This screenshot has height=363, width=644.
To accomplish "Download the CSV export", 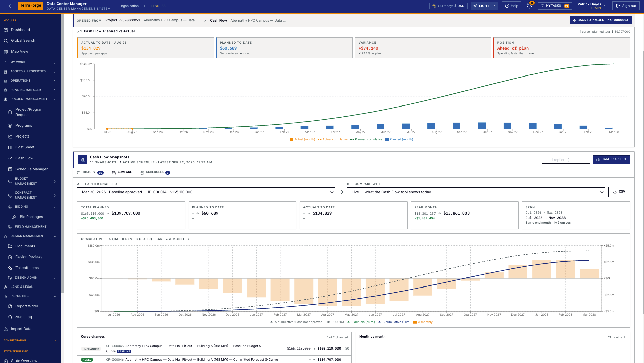I will point(619,192).
